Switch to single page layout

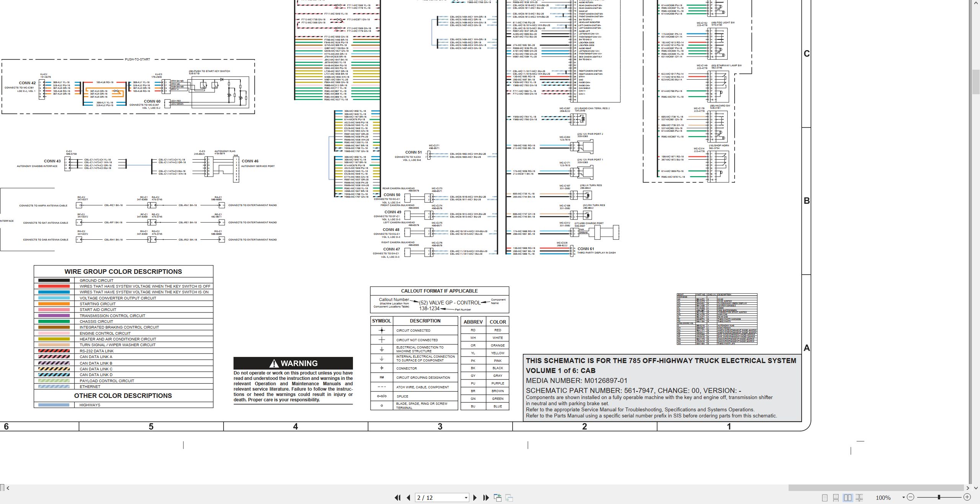pyautogui.click(x=825, y=497)
